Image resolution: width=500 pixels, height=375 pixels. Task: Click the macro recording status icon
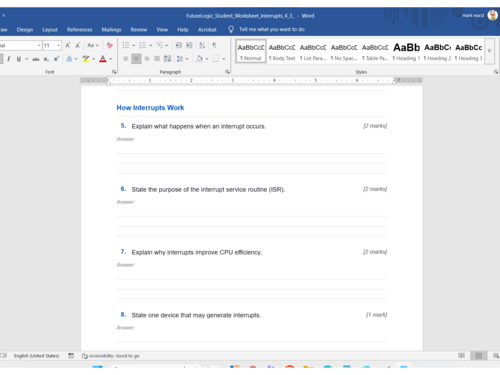tap(71, 356)
